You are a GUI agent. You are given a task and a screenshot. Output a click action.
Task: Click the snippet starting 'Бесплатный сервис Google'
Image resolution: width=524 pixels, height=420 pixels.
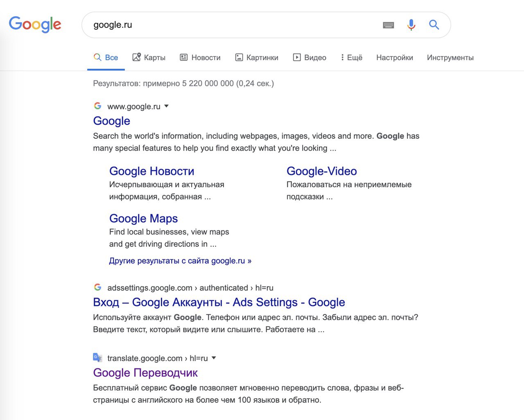click(248, 394)
